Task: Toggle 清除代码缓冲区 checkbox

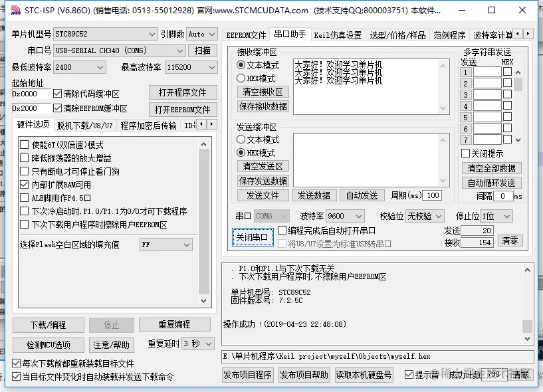Action: pos(57,94)
